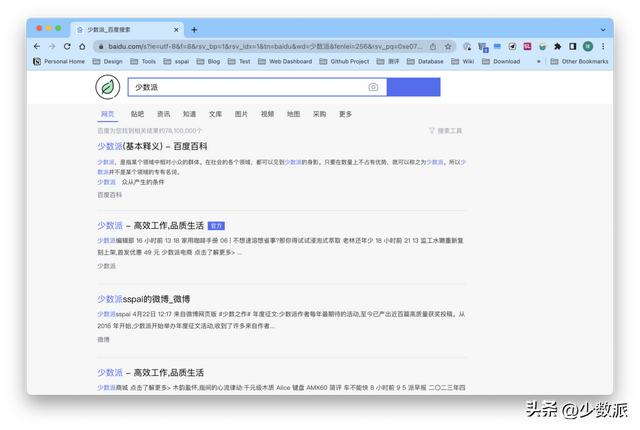Open the Extensions puzzle-piece menu
Viewport: 640px width, 430px height.
557,47
